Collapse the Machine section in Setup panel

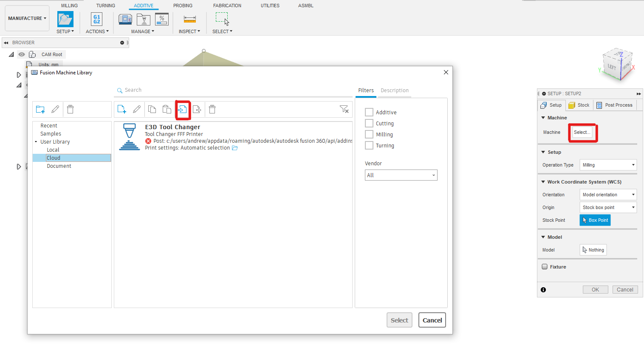(543, 118)
